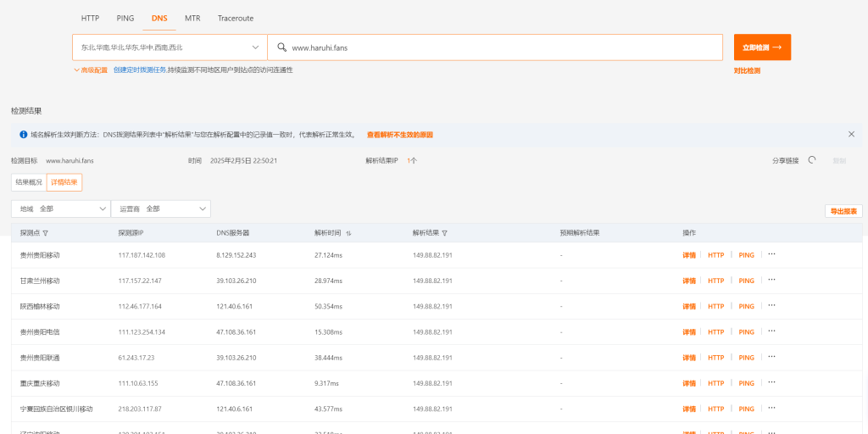Click the 分享链接 text
The image size is (868, 434).
(786, 160)
